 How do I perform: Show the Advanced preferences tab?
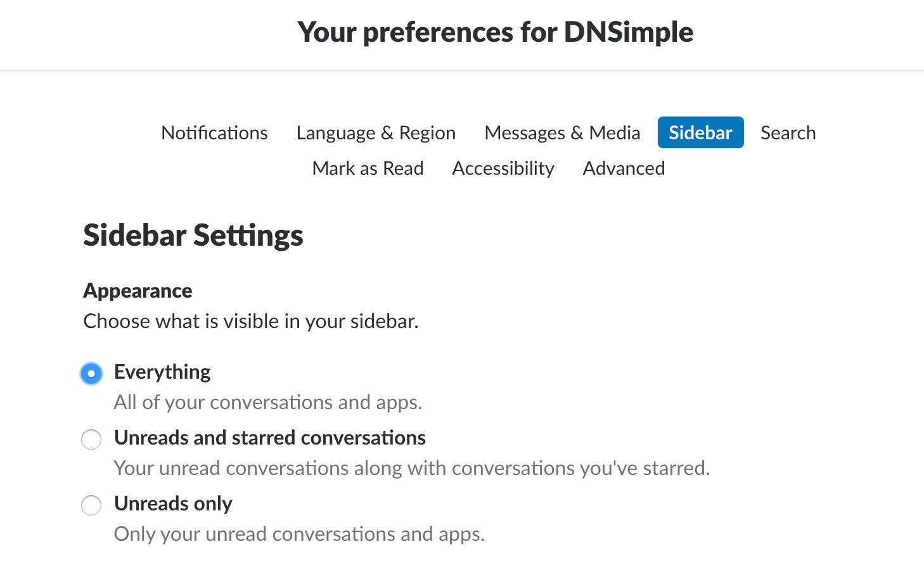coord(624,168)
